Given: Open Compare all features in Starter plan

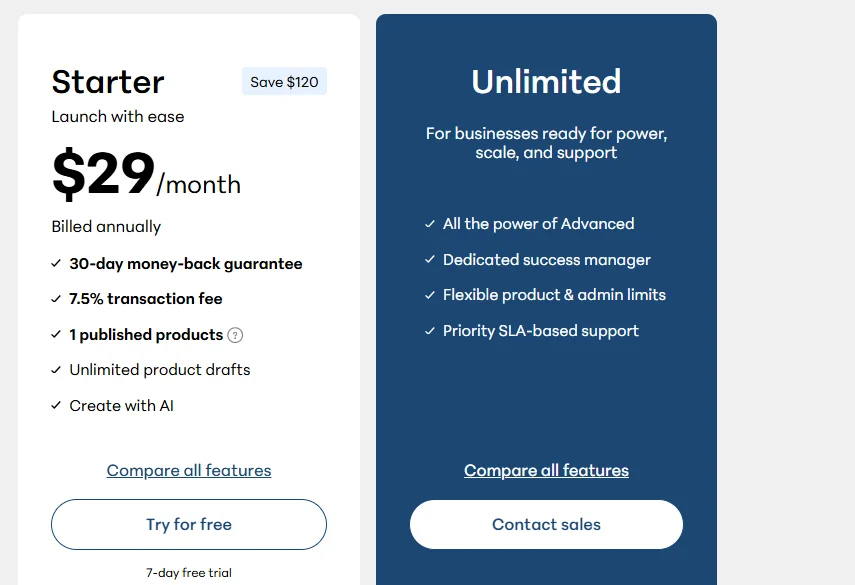Looking at the screenshot, I should (x=189, y=470).
